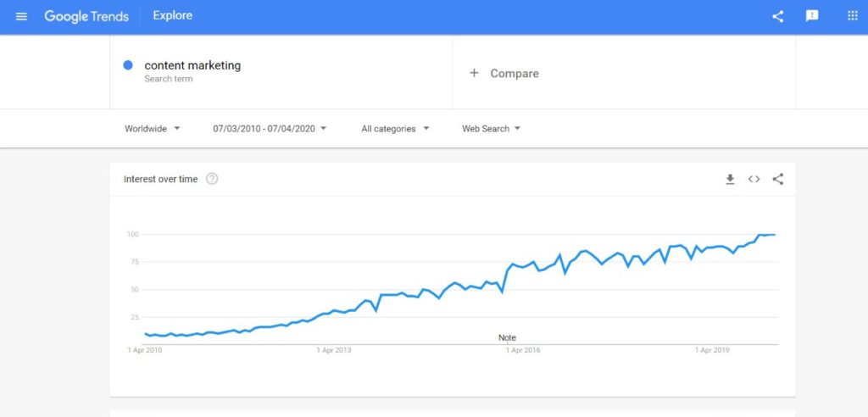The height and width of the screenshot is (417, 868).
Task: Download the Interest over time CSV
Action: coord(730,179)
